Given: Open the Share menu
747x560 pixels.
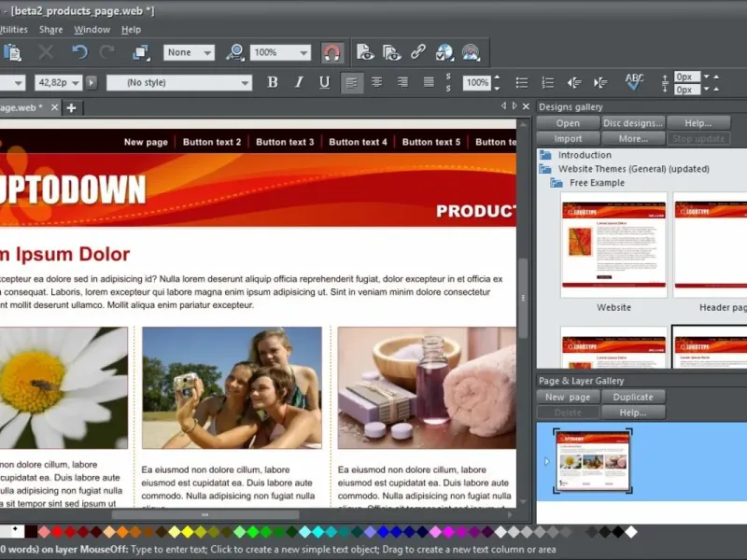Looking at the screenshot, I should pos(50,30).
